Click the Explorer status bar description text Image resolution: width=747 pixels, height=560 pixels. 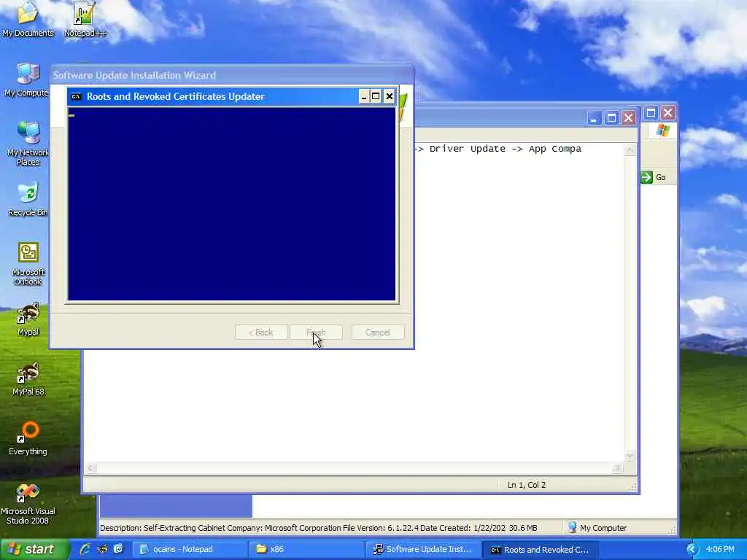pos(303,528)
